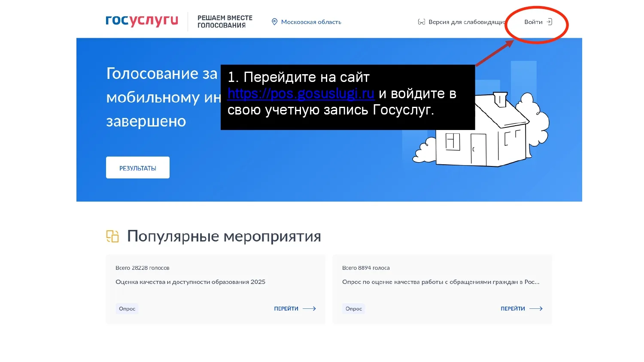Click the РЕЗУЛЬТАТЫ button
Viewport: 644px width, 362px height.
point(138,168)
